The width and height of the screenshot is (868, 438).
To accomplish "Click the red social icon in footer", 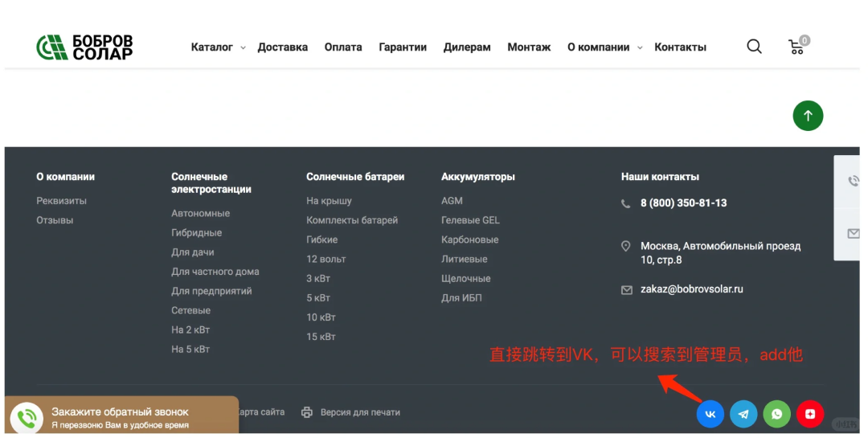I will [810, 414].
